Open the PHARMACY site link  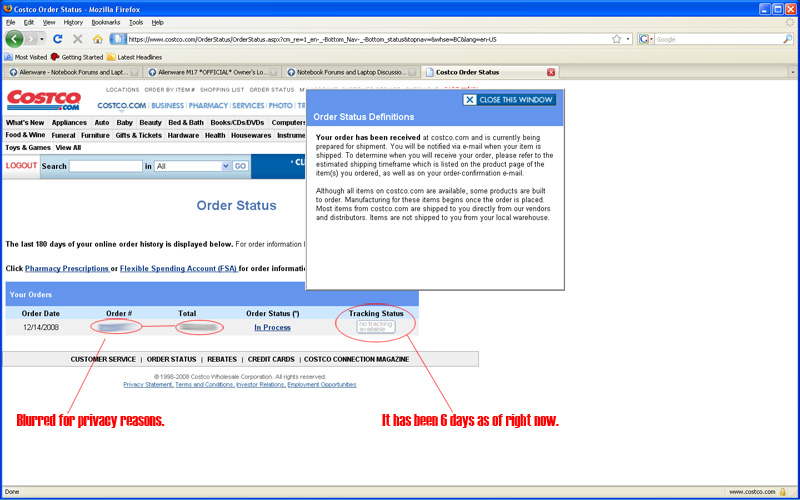pyautogui.click(x=208, y=106)
